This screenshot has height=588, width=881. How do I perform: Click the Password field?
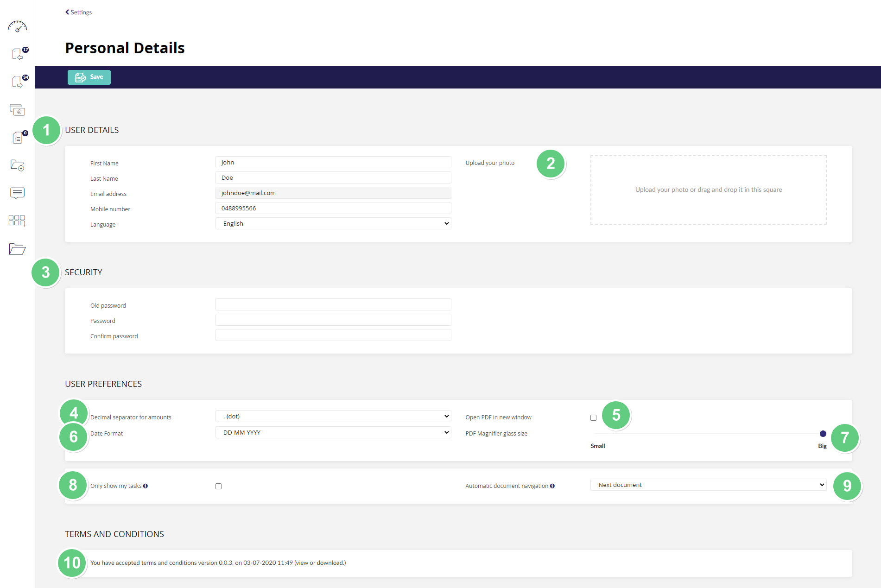(x=333, y=320)
